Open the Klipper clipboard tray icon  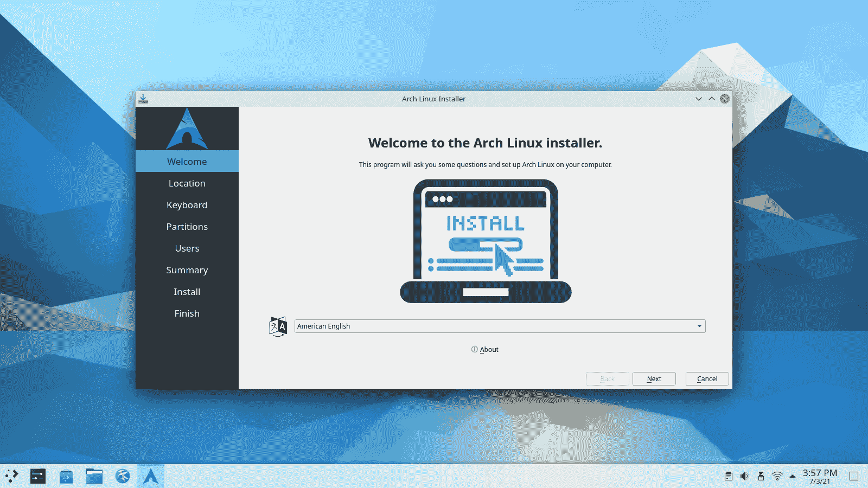pos(729,476)
